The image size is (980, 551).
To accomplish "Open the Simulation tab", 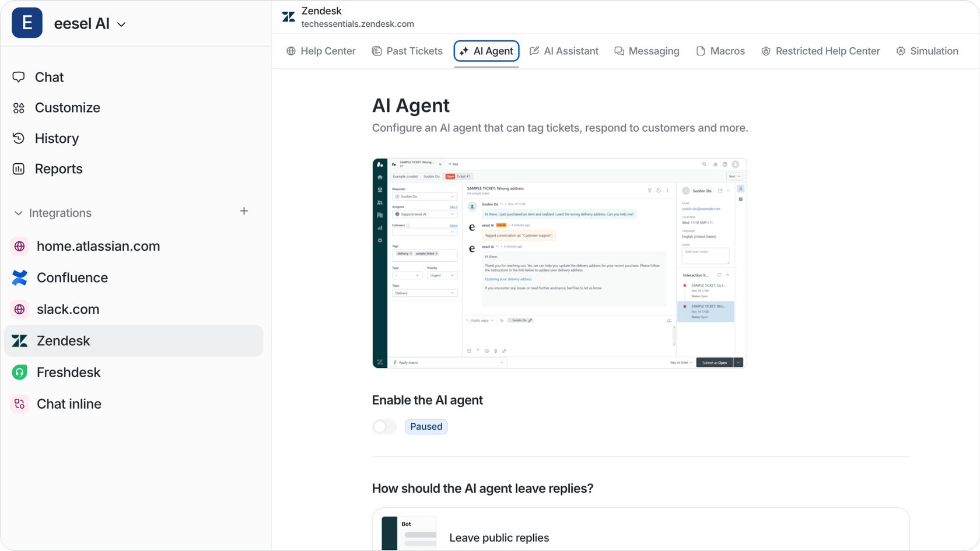I will 928,51.
